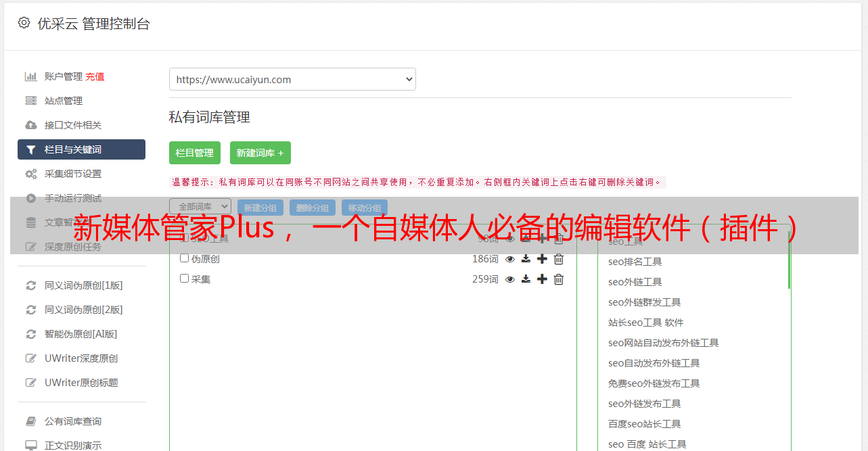Click the green keyword list scrollbar
The width and height of the screenshot is (868, 451).
tap(789, 260)
